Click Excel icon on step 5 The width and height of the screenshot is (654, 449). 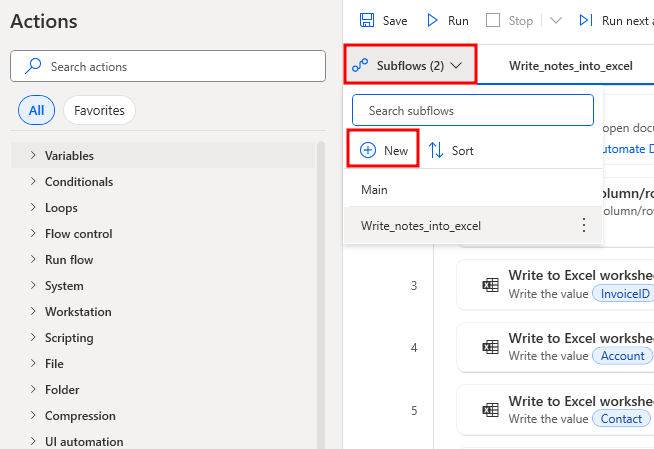pos(490,410)
